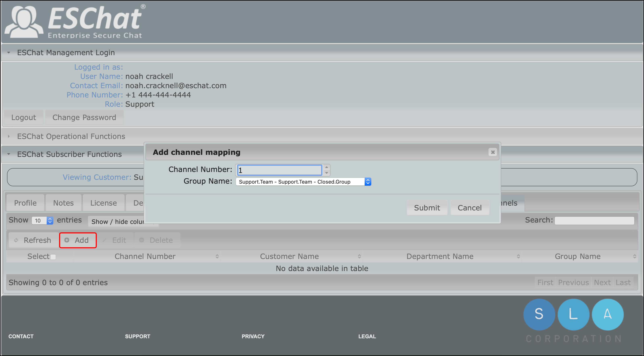Click inside the Search field
The image size is (644, 356).
click(594, 220)
